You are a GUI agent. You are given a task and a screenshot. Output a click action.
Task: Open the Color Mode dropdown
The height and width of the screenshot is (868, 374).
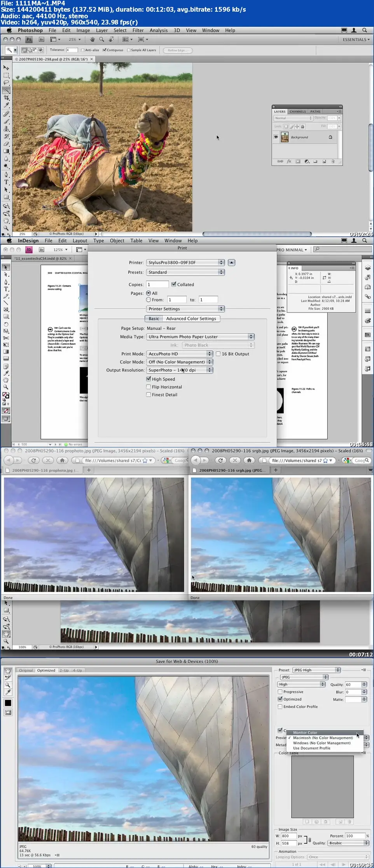pyautogui.click(x=180, y=362)
